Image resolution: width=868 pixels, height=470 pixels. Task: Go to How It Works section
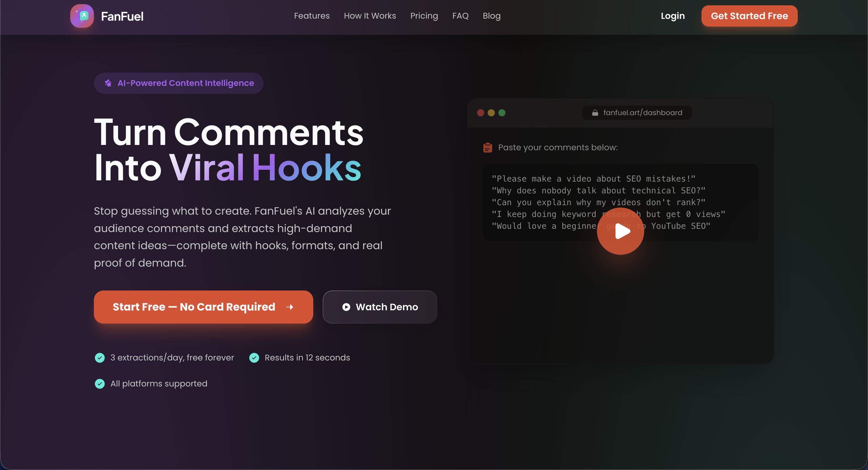click(370, 16)
